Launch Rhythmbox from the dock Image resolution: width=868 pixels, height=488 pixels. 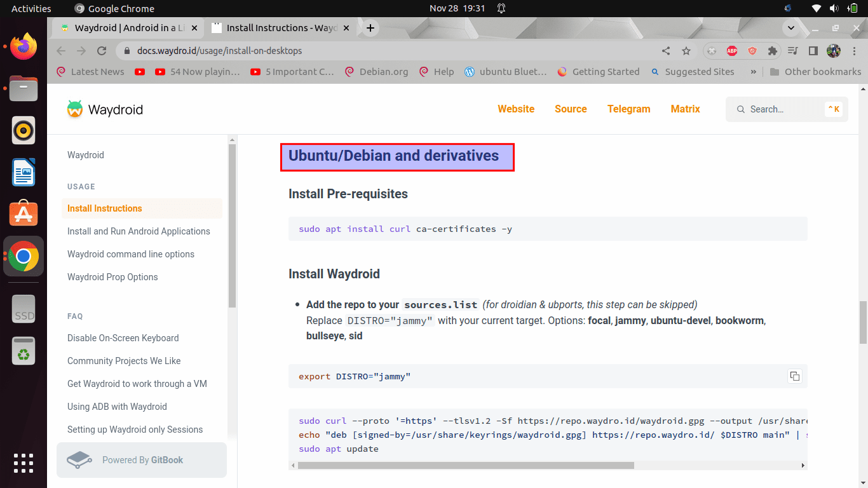(x=24, y=130)
